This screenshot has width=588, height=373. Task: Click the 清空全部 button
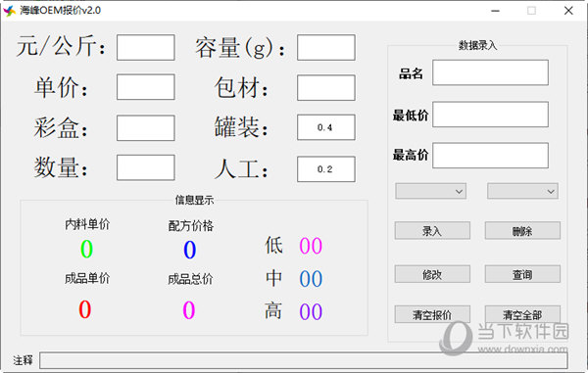pos(522,314)
